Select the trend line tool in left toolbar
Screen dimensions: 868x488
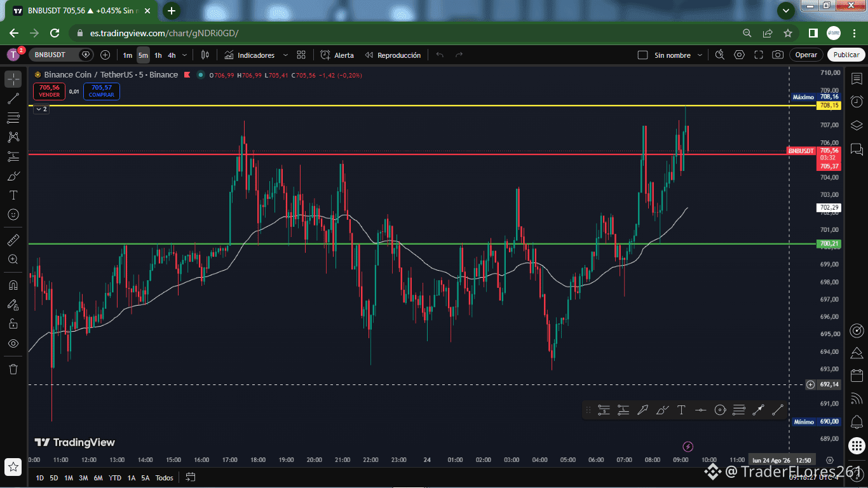point(13,98)
